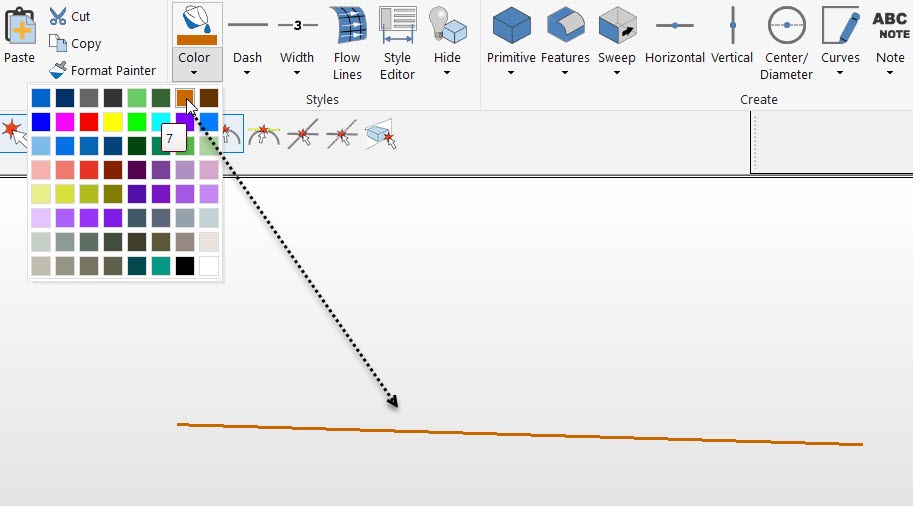The height and width of the screenshot is (506, 913).
Task: Click the Flow Lines icon
Action: (x=347, y=25)
